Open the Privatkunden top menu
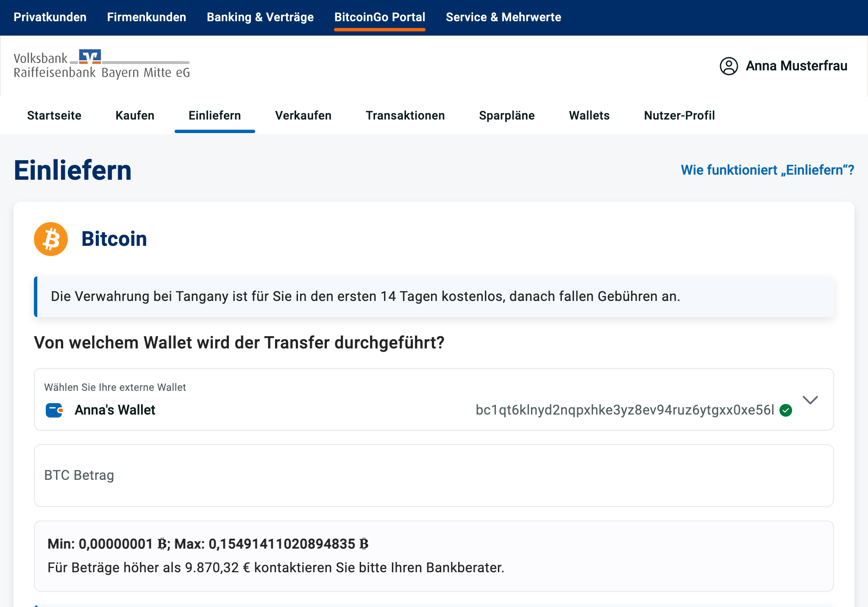The width and height of the screenshot is (868, 607). [x=50, y=17]
